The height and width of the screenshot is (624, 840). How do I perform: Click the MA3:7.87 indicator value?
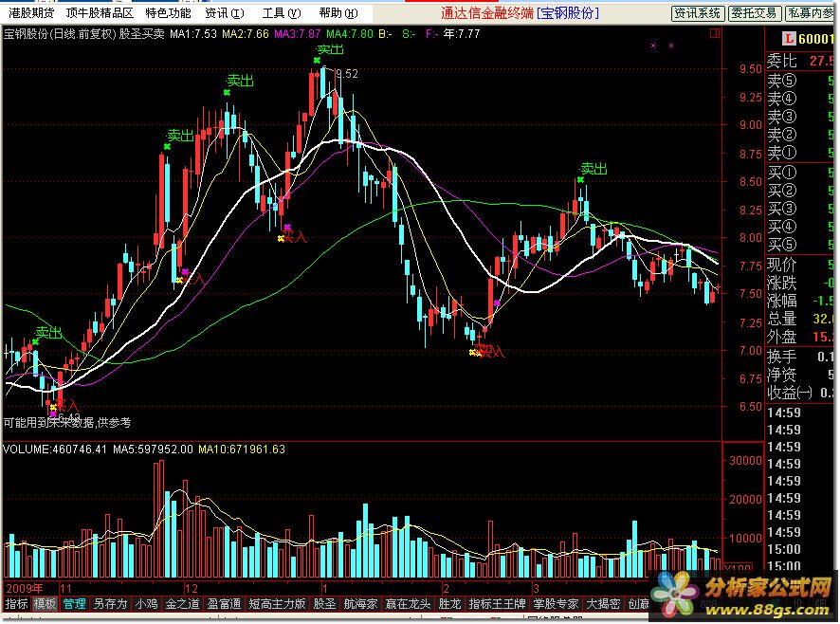tap(298, 34)
